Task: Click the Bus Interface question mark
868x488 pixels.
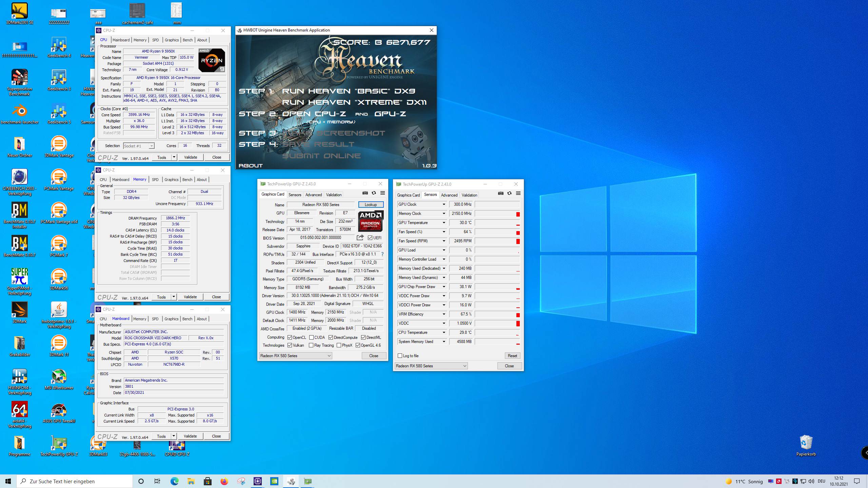Action: coord(382,254)
